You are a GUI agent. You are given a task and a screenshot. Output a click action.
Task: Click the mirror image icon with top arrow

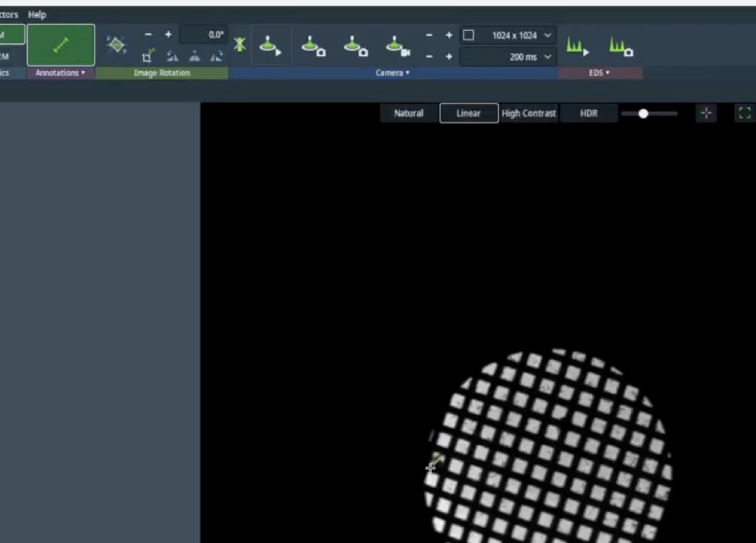pos(195,57)
